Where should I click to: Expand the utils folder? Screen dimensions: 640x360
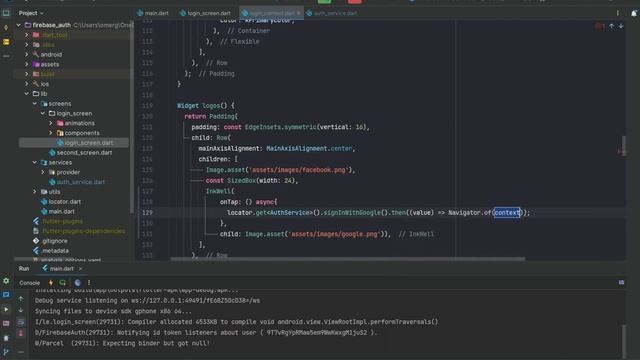pos(35,191)
